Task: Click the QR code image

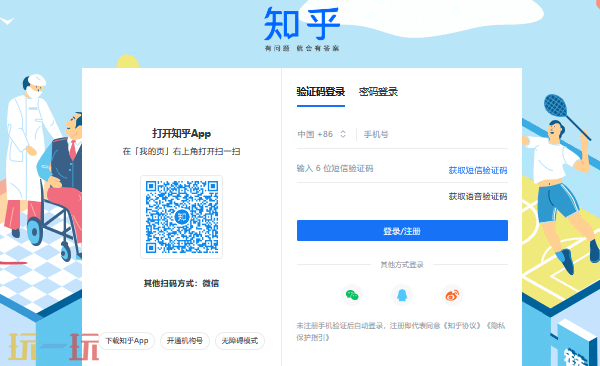Action: pos(181,217)
